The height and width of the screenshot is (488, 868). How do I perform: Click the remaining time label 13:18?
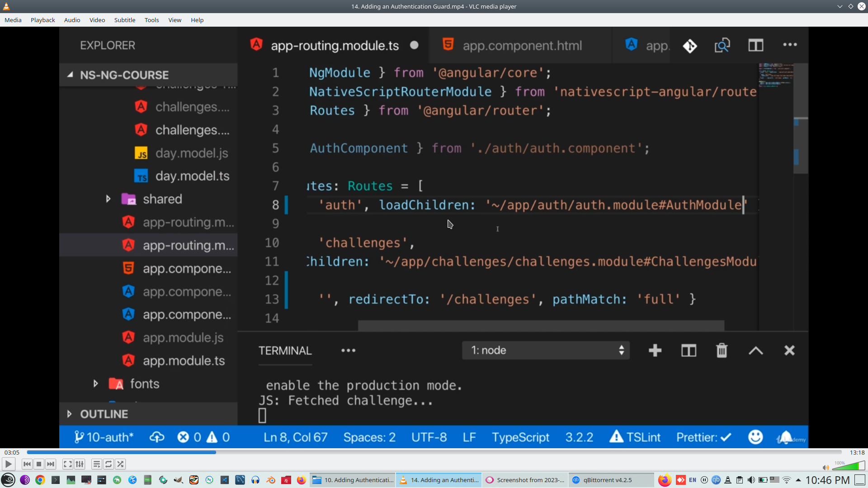(857, 452)
